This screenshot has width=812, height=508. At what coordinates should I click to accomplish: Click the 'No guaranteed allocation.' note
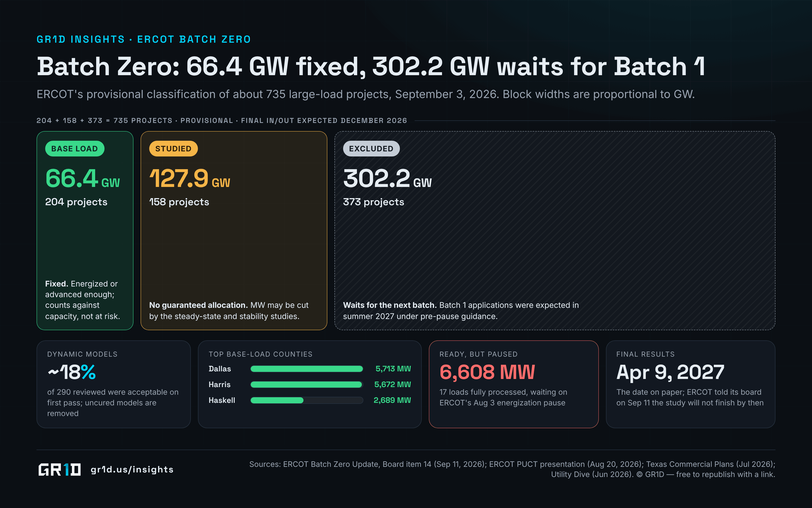point(229,311)
